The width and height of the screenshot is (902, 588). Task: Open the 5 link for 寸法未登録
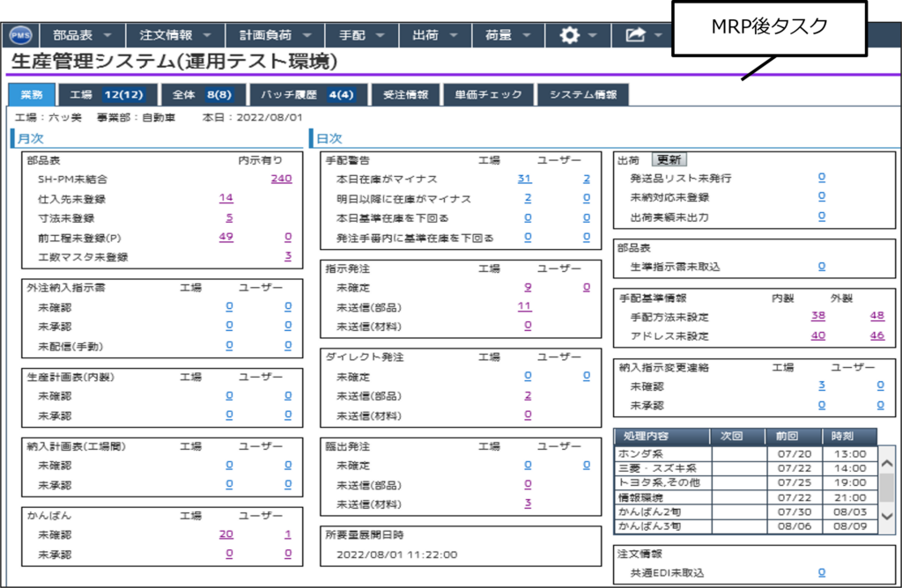tap(229, 217)
